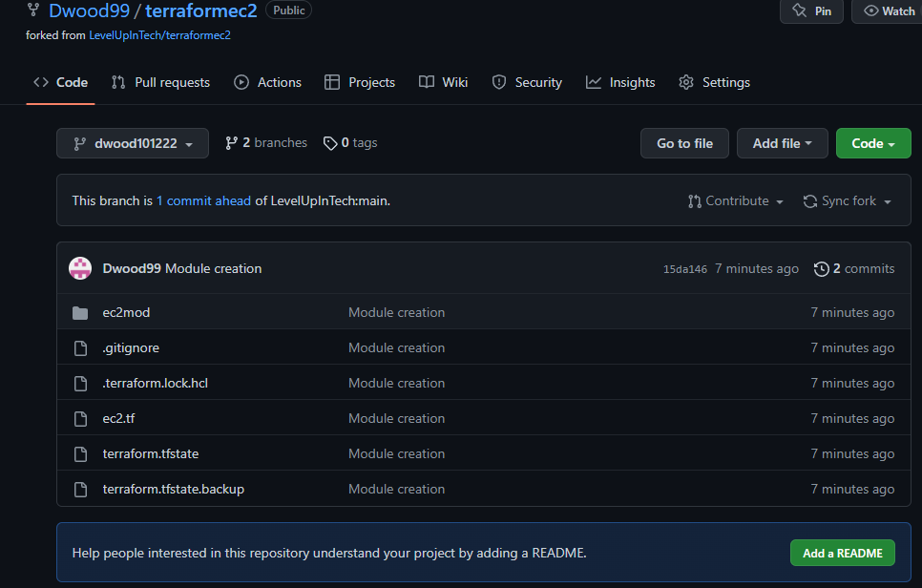Open the Wiki tab
The height and width of the screenshot is (588, 922).
point(444,82)
